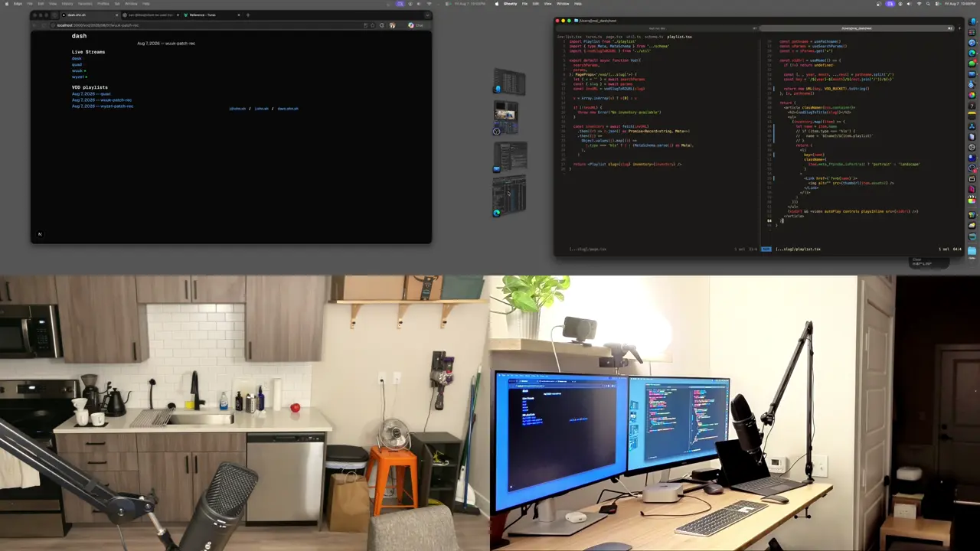Open the 'wyzet' live stream link

click(x=80, y=77)
